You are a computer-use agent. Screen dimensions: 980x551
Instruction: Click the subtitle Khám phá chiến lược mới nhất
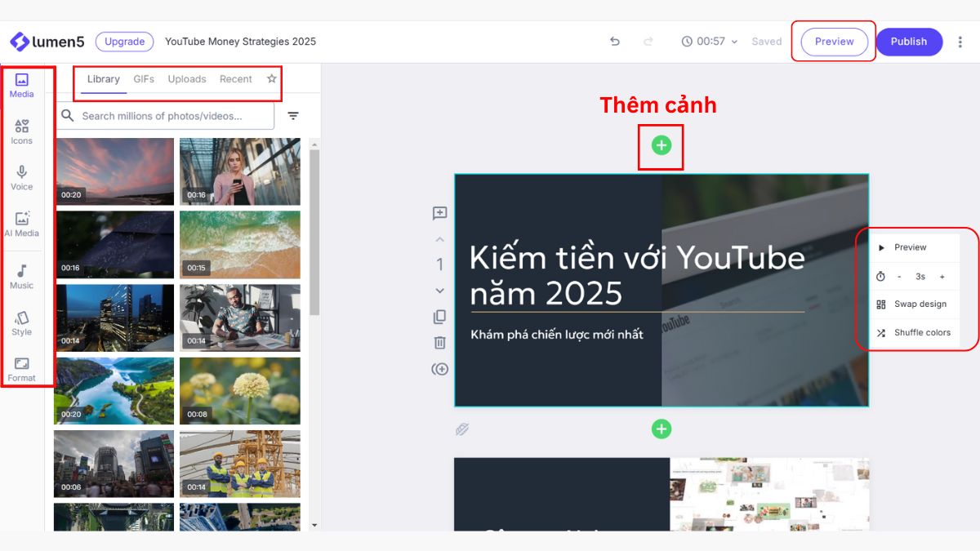557,334
